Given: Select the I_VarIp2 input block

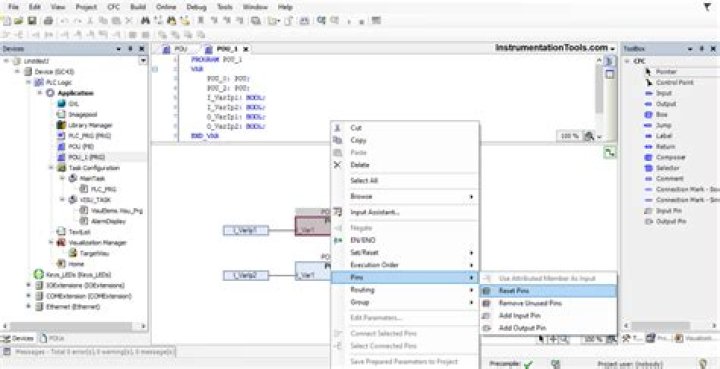Looking at the screenshot, I should tap(246, 275).
